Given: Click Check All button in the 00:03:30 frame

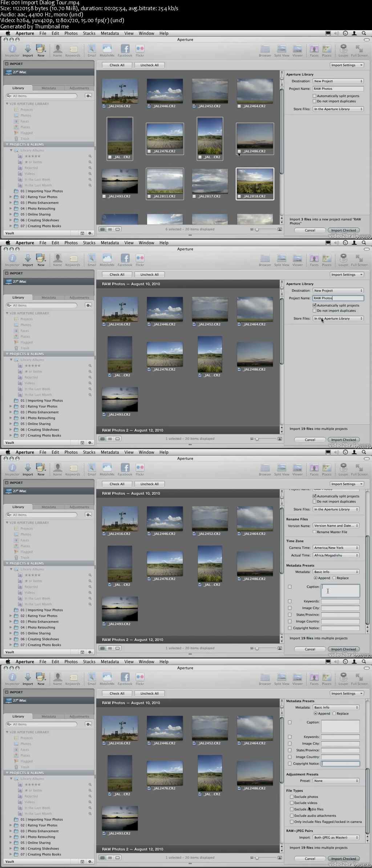Looking at the screenshot, I should (117, 484).
